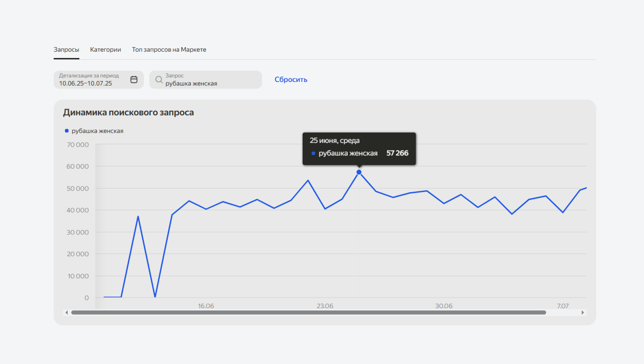
Task: Click the 23.06 date axis label
Action: coord(325,306)
